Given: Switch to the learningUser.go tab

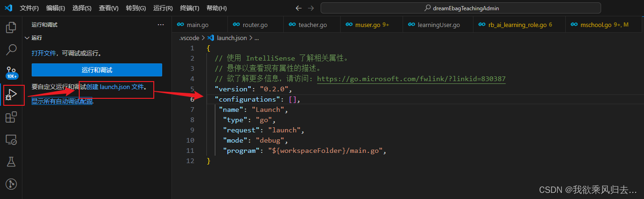Looking at the screenshot, I should 438,25.
